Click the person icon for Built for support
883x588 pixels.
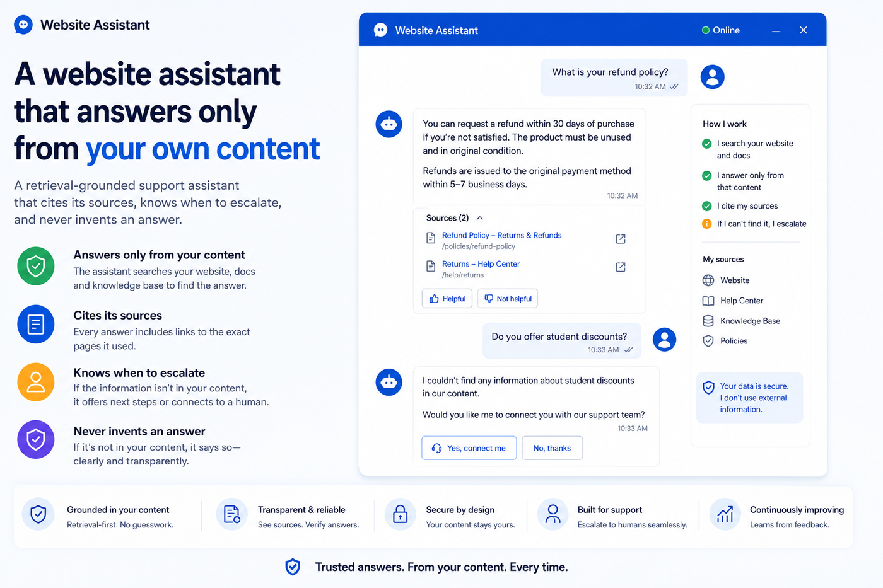pyautogui.click(x=553, y=514)
